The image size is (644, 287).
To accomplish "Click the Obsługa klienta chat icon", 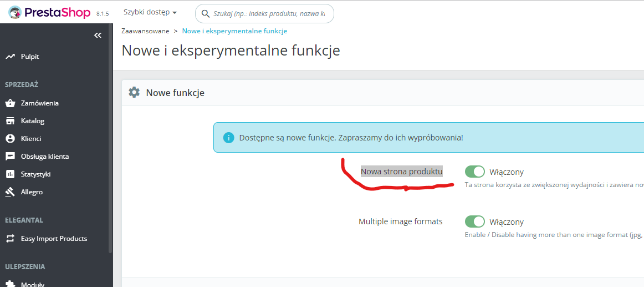I will pos(11,157).
